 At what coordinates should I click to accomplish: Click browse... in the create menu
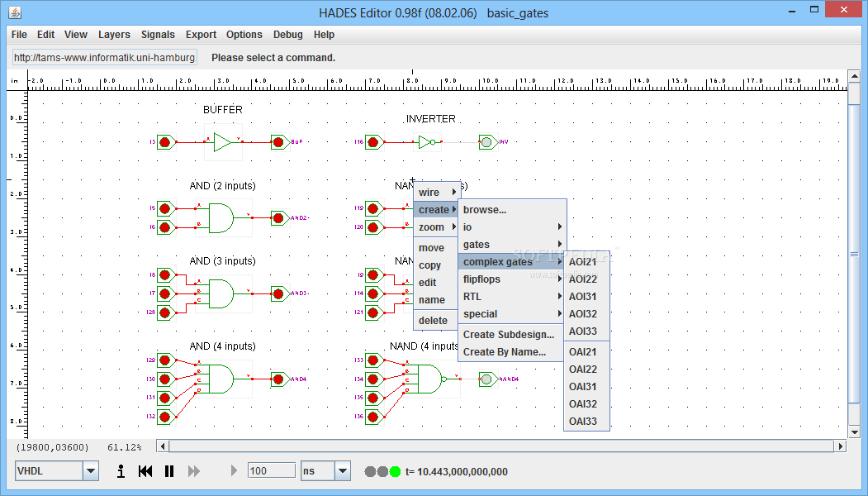[513, 209]
